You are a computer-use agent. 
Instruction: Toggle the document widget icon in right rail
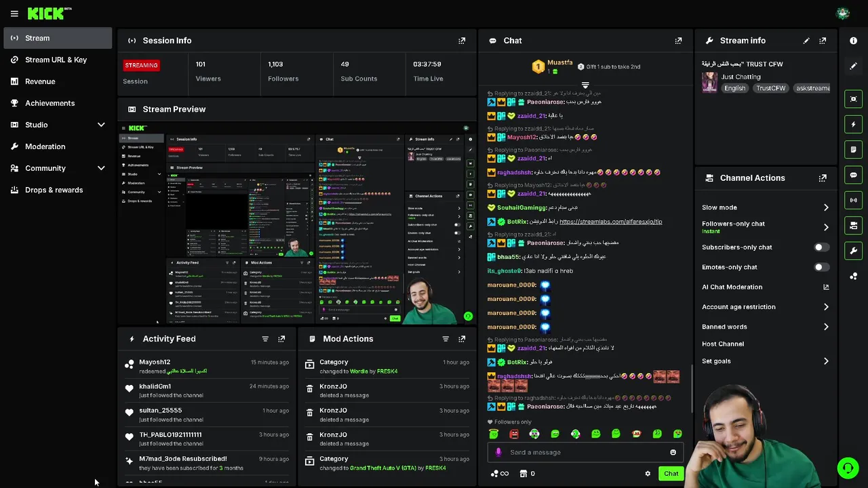[854, 149]
